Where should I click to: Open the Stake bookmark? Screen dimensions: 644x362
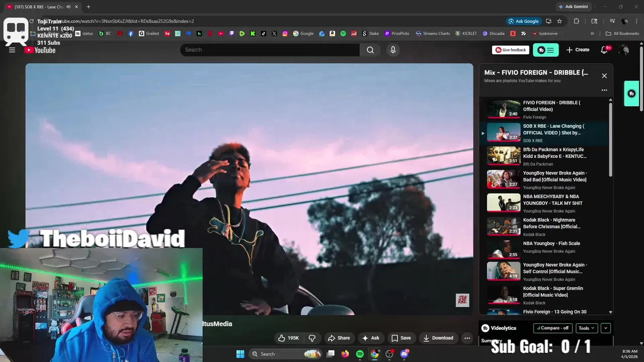(371, 34)
